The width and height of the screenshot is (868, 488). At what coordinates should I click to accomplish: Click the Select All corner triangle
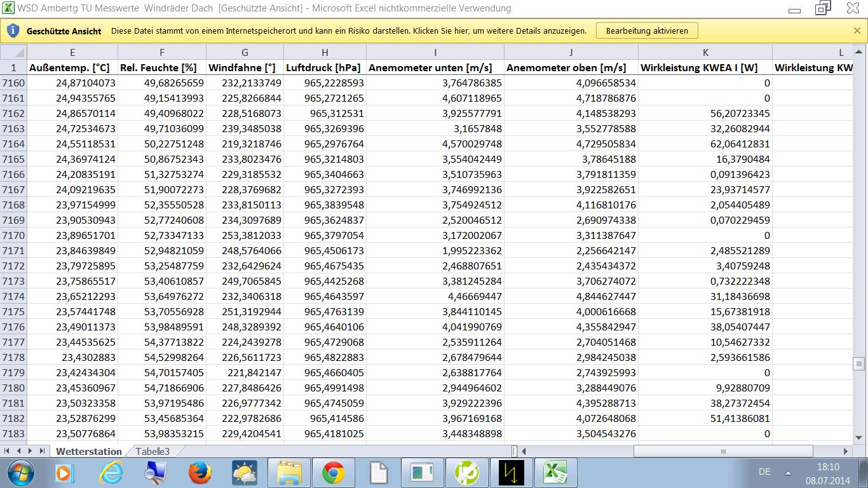tap(13, 52)
